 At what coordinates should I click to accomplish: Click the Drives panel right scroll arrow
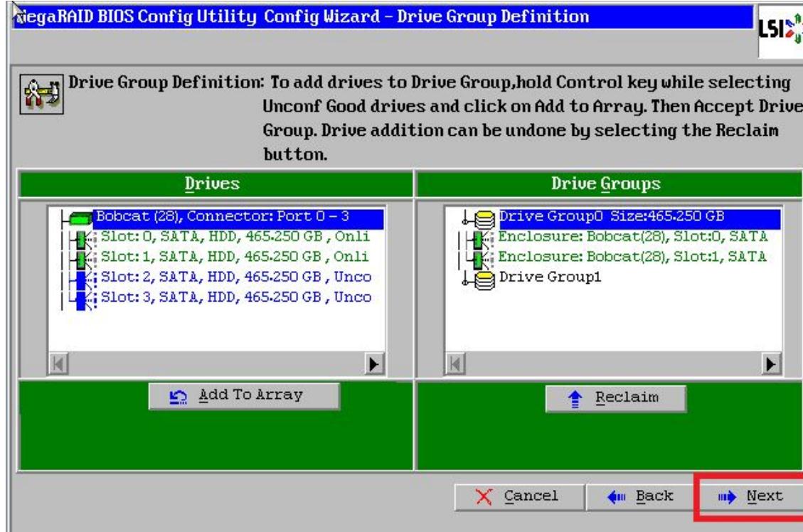374,364
